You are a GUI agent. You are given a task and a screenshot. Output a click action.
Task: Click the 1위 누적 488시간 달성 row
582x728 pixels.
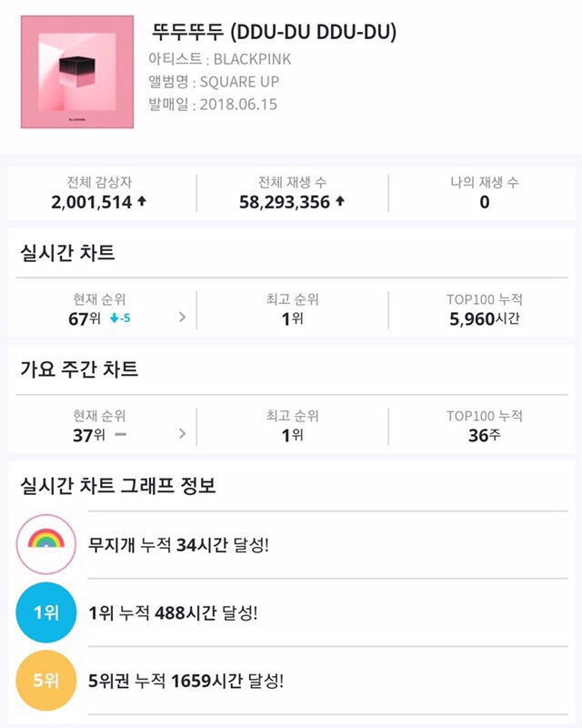(173, 612)
